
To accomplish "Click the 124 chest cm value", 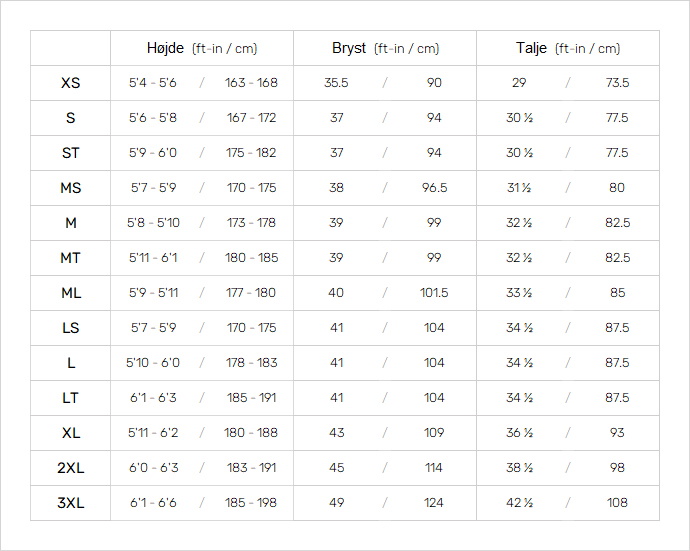I will (x=433, y=503).
